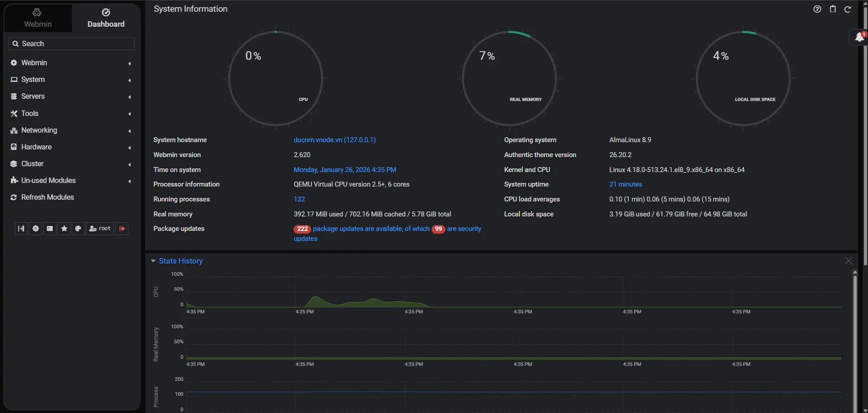
Task: Open the help icon in the top right
Action: tap(817, 9)
